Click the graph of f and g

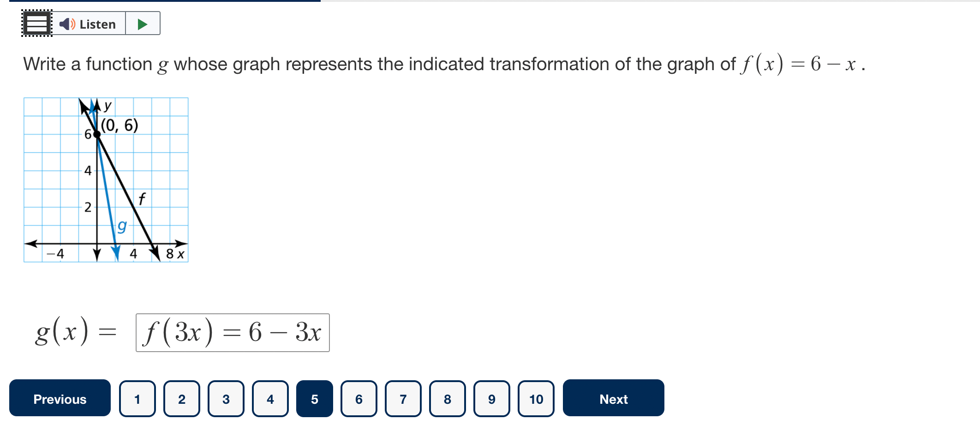[x=106, y=180]
